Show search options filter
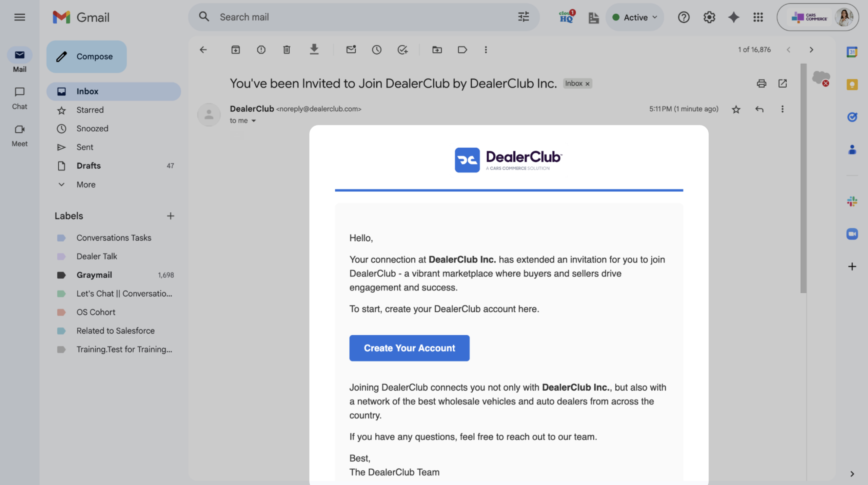The image size is (868, 485). click(523, 17)
